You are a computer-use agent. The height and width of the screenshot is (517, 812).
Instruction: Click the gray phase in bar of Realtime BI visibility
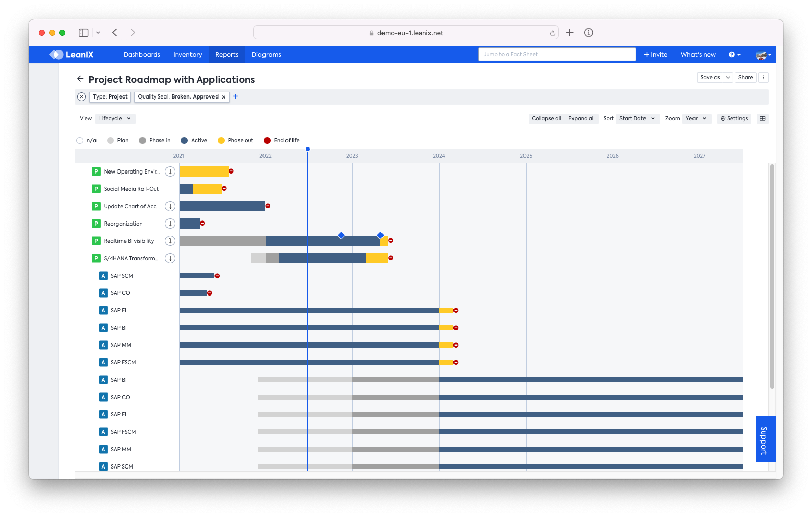pos(222,241)
